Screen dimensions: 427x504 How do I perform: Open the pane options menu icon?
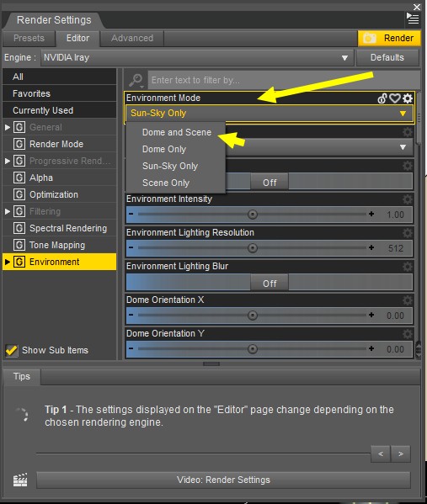click(413, 19)
